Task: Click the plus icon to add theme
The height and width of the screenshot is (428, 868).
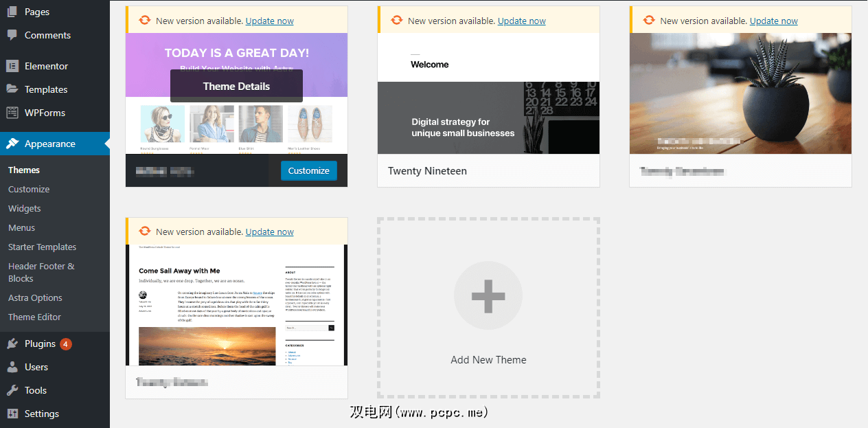Action: click(488, 296)
